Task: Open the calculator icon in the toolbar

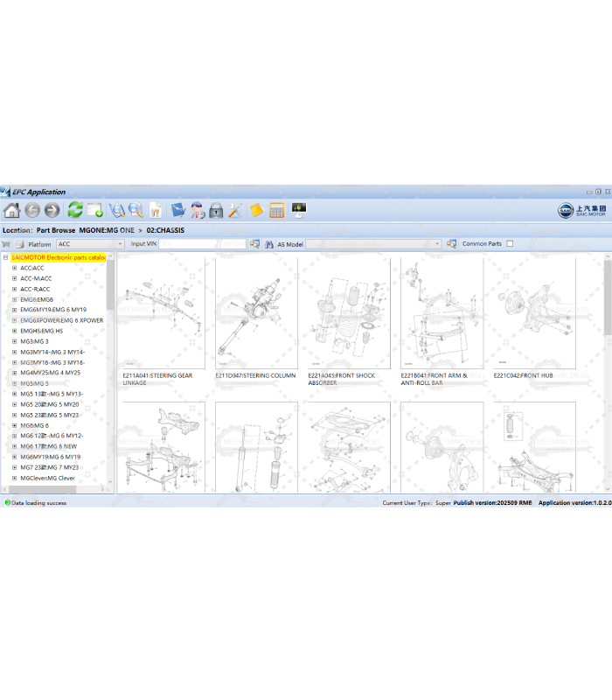Action: click(x=276, y=210)
